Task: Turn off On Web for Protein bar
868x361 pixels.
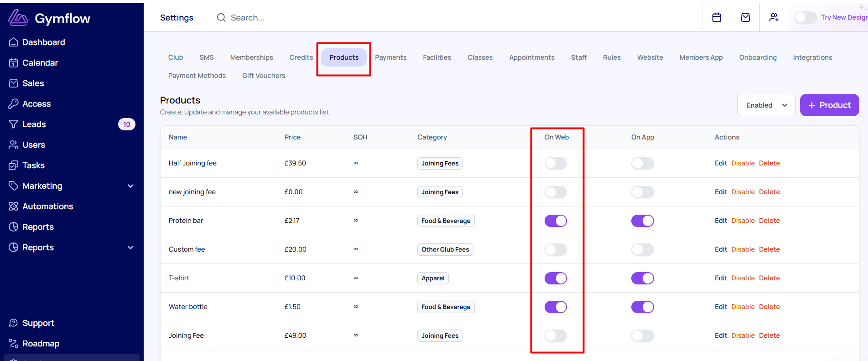Action: coord(556,221)
